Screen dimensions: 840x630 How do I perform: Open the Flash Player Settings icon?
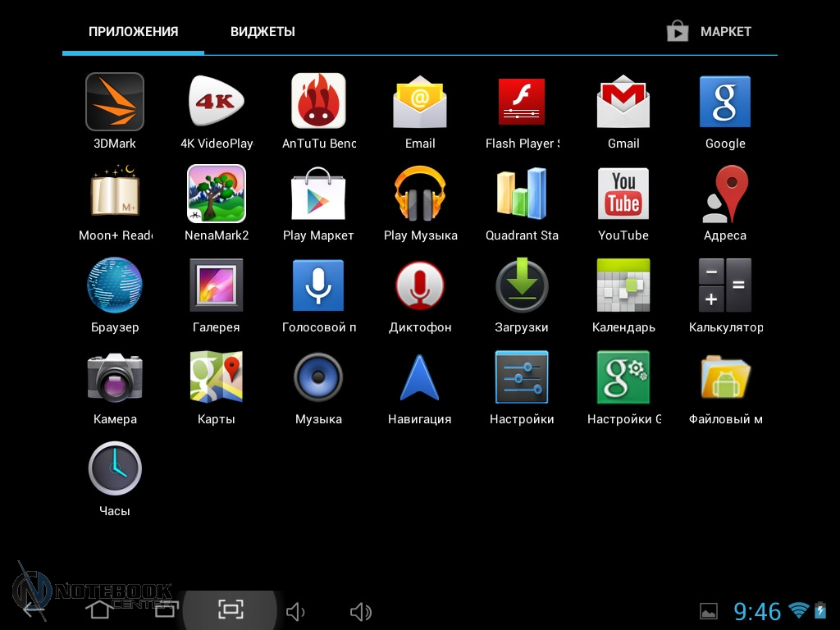522,103
